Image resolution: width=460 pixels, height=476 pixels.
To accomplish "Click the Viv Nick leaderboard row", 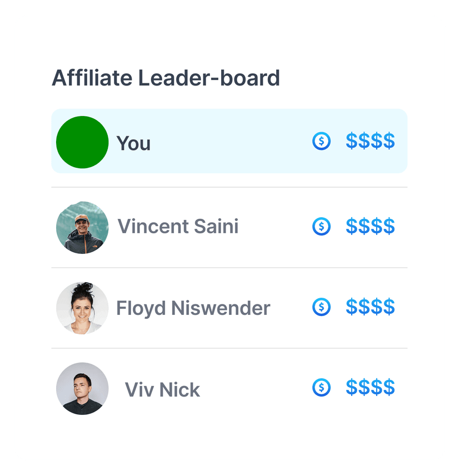I will pyautogui.click(x=229, y=388).
